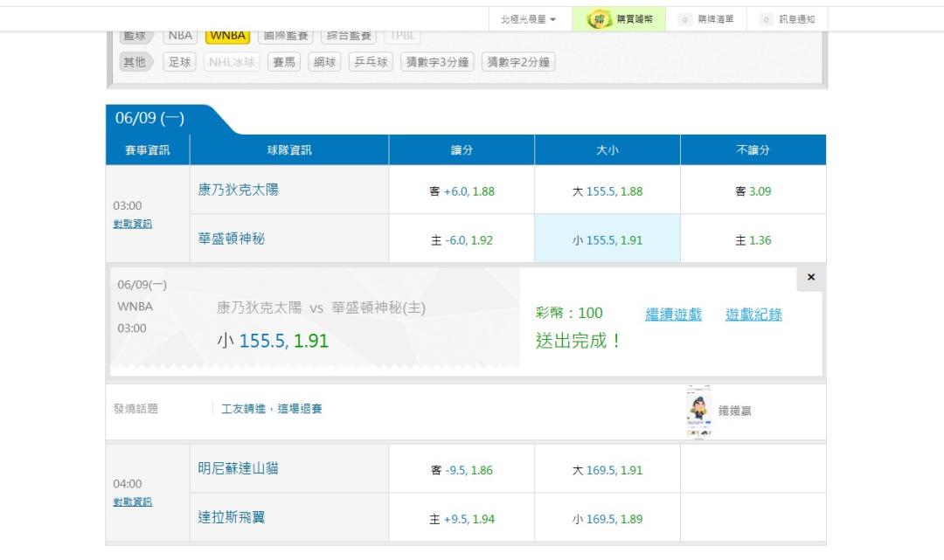This screenshot has width=944, height=560.
Task: Open 對戰資訊 for the 03:00 game
Action: 133,224
